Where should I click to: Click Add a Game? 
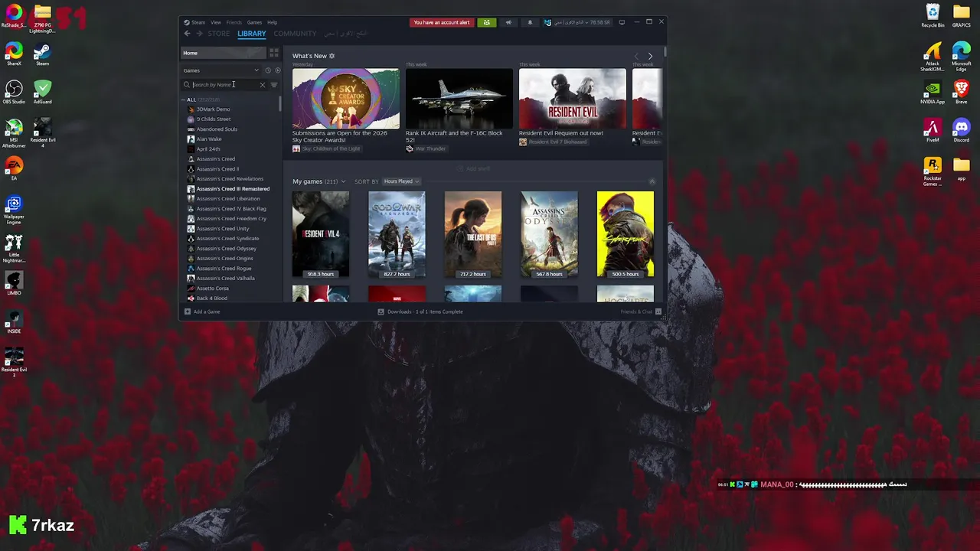coord(202,311)
